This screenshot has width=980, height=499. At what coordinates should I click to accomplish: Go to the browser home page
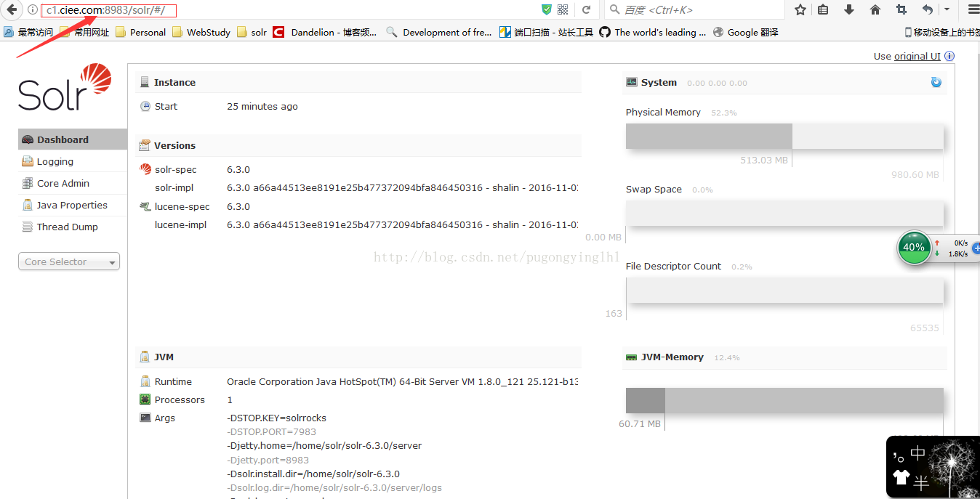(x=875, y=9)
